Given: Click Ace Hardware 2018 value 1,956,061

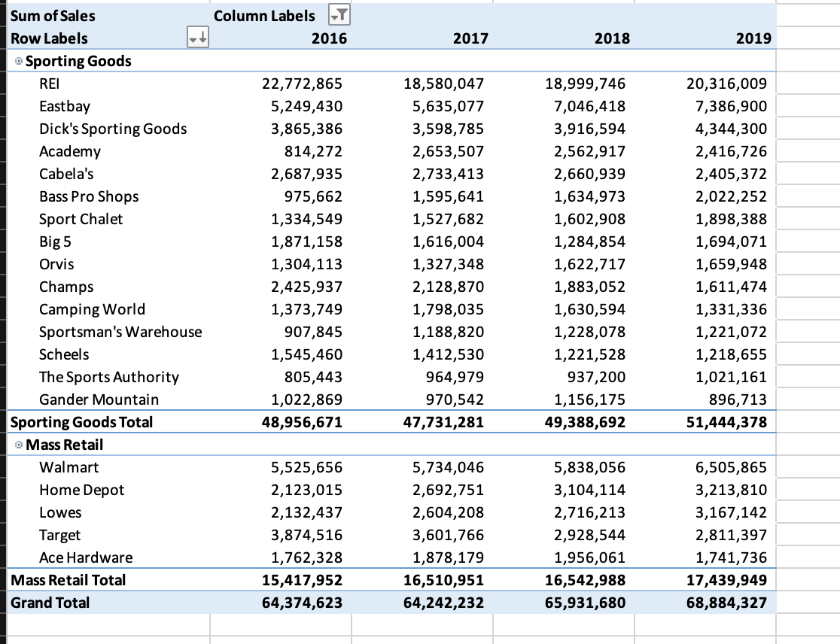Looking at the screenshot, I should point(589,557).
